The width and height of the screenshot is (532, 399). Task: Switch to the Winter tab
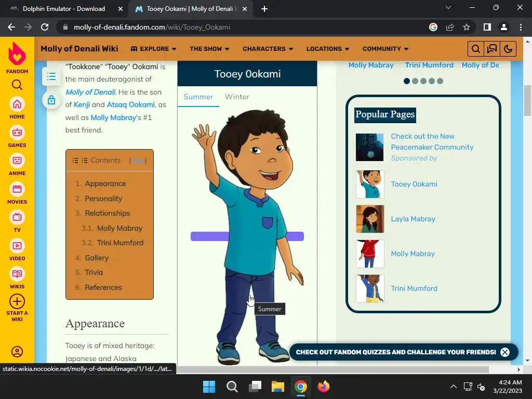click(x=237, y=97)
